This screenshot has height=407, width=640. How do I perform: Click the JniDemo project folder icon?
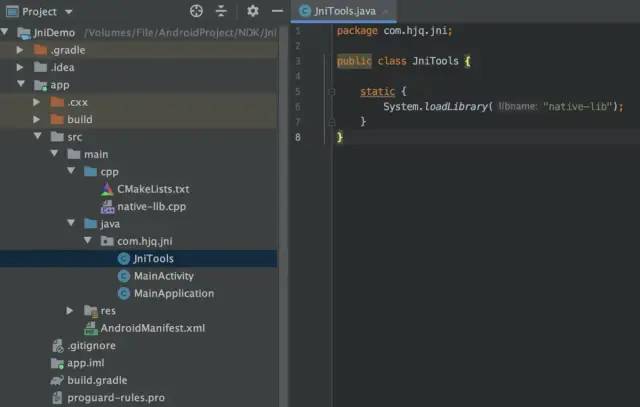24,33
